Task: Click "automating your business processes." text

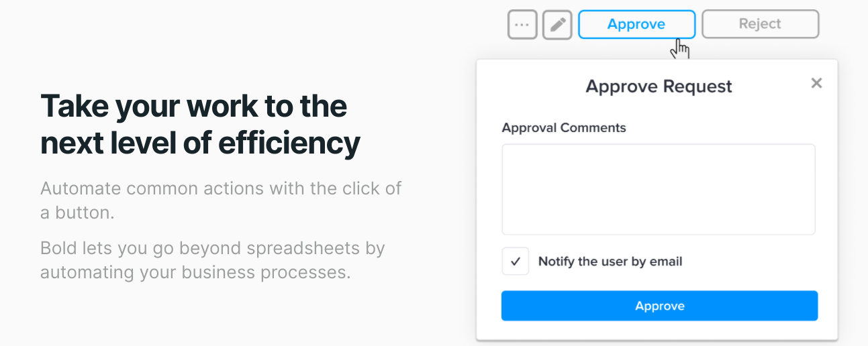Action: click(195, 273)
